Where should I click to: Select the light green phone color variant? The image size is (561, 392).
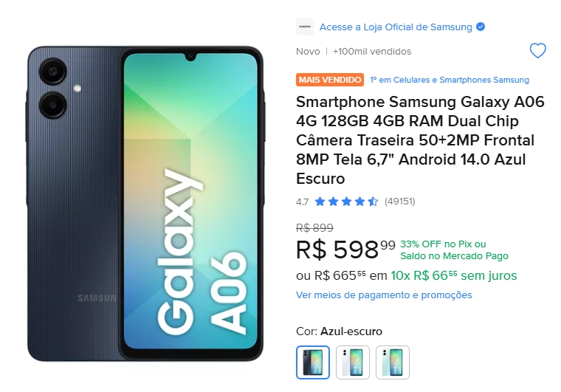(393, 362)
